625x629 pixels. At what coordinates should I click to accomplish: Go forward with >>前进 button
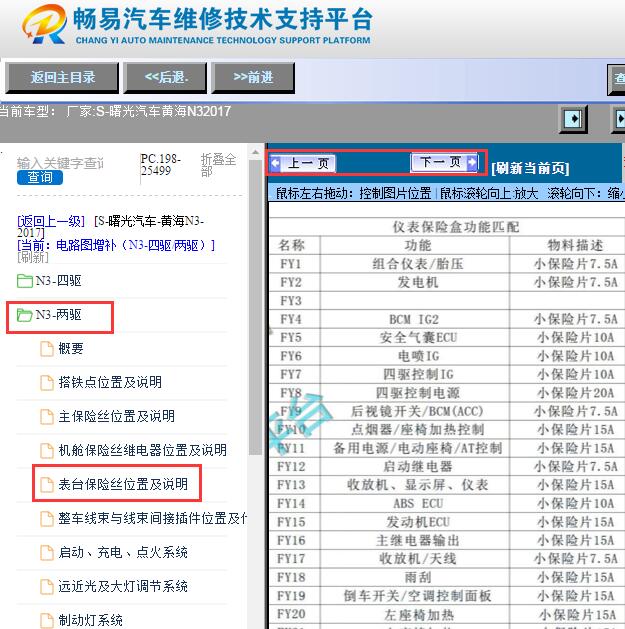(x=253, y=77)
